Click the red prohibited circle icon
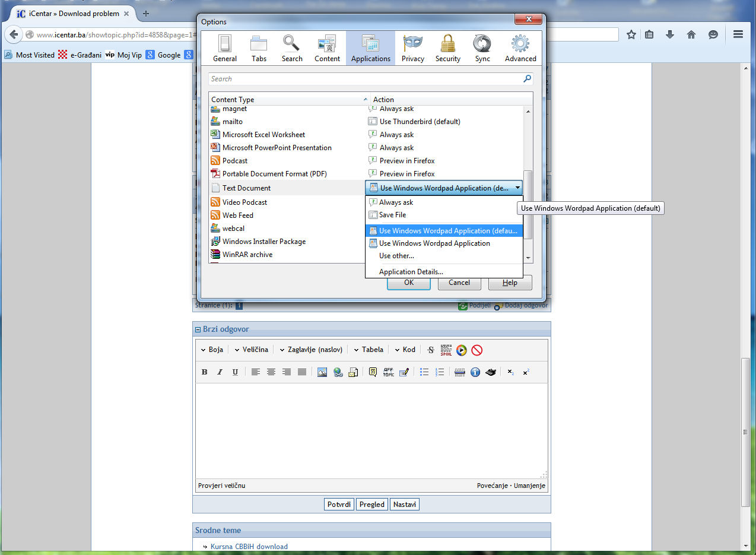756x555 pixels. tap(477, 350)
